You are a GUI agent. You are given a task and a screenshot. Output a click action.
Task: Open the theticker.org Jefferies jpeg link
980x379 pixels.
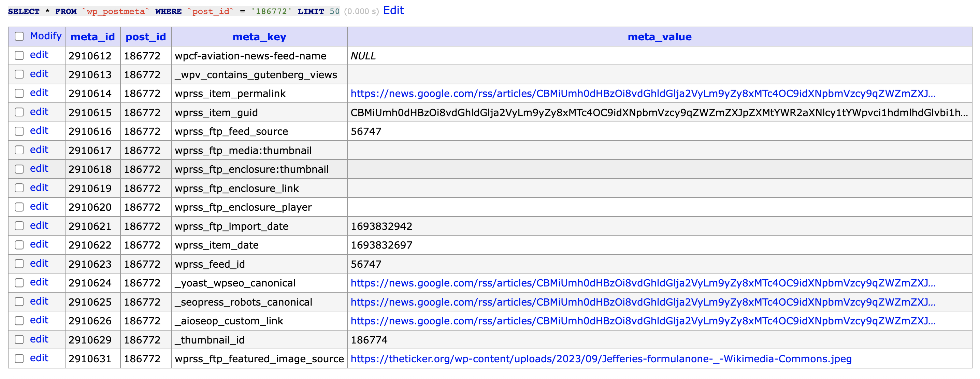click(x=601, y=359)
